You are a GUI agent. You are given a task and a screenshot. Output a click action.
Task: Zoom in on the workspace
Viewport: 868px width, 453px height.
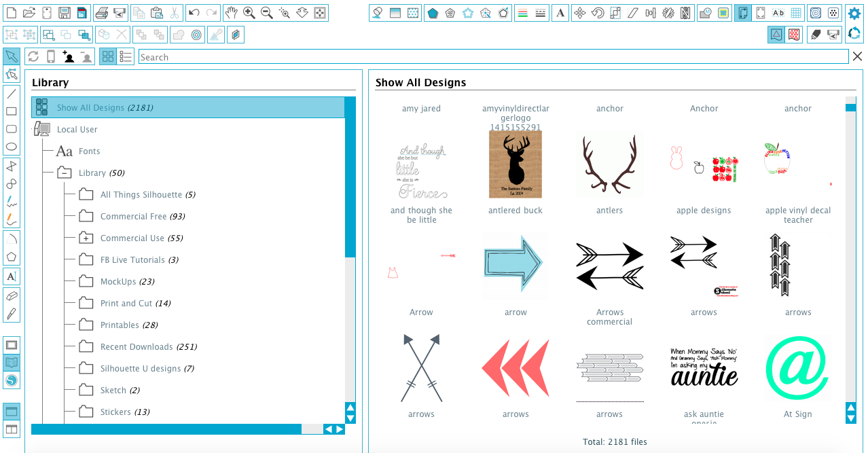[x=249, y=12]
